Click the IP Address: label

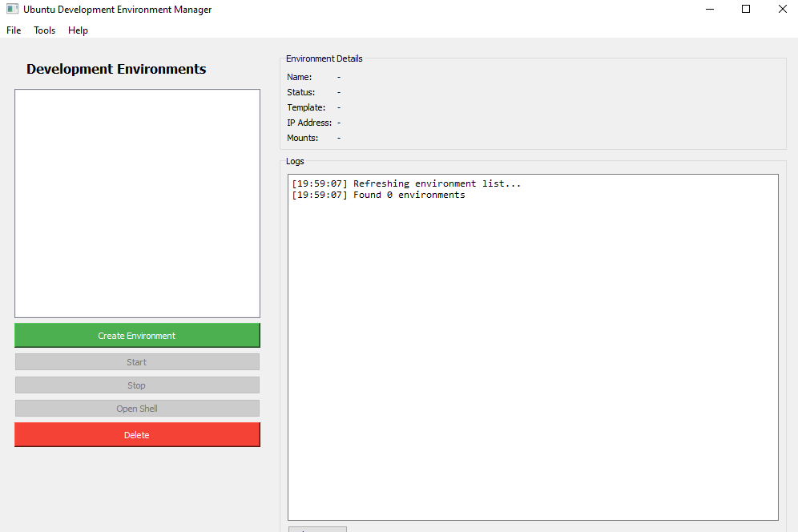(309, 123)
